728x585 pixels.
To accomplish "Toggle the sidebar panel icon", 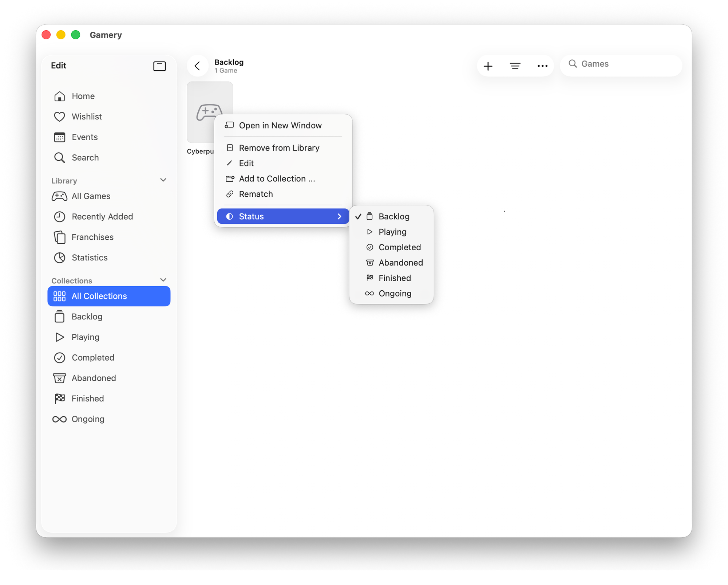I will click(159, 66).
